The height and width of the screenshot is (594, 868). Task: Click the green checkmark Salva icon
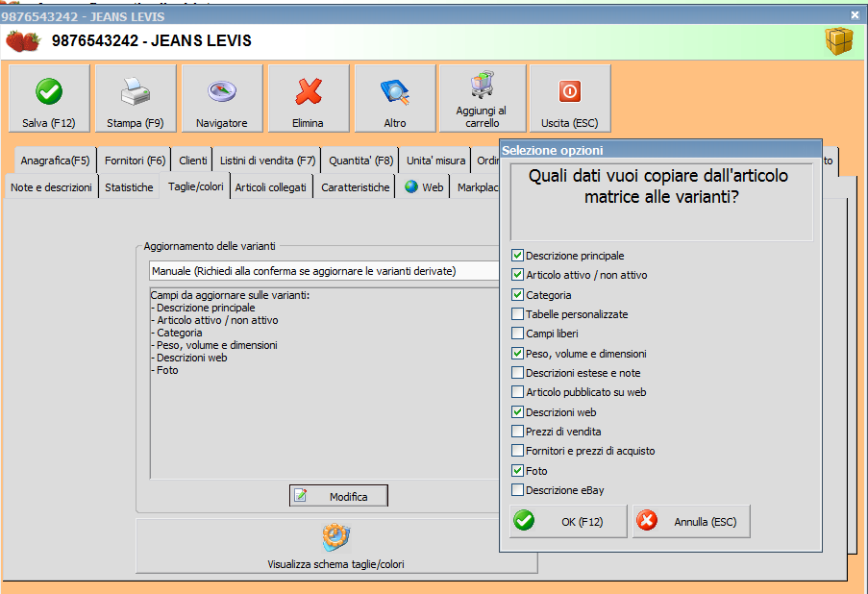(x=49, y=91)
